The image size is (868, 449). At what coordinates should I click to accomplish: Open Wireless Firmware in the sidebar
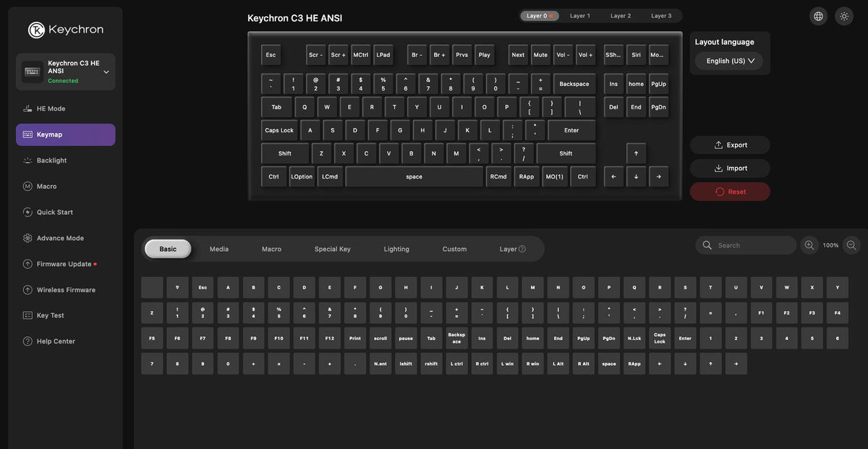(65, 290)
